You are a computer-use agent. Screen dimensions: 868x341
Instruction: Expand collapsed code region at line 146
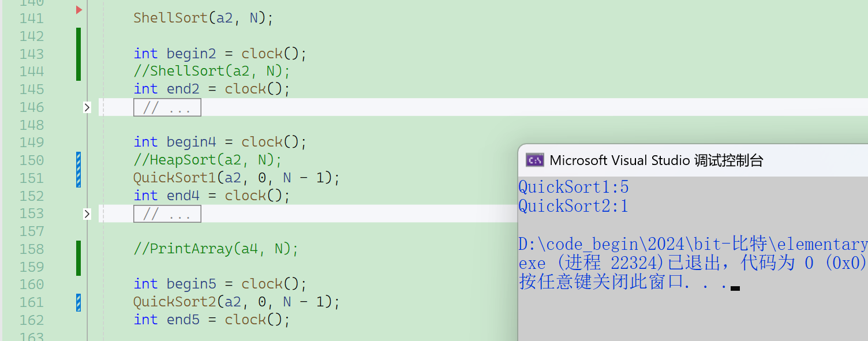point(87,107)
